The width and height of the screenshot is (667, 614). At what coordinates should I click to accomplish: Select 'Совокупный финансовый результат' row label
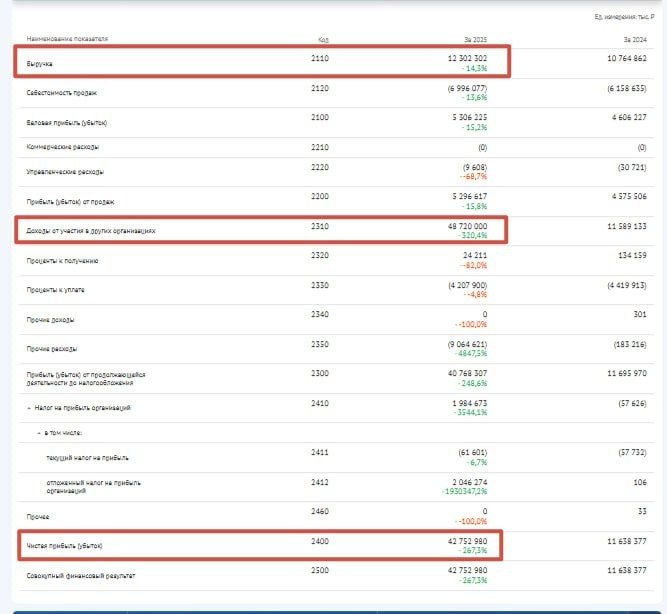(x=81, y=576)
